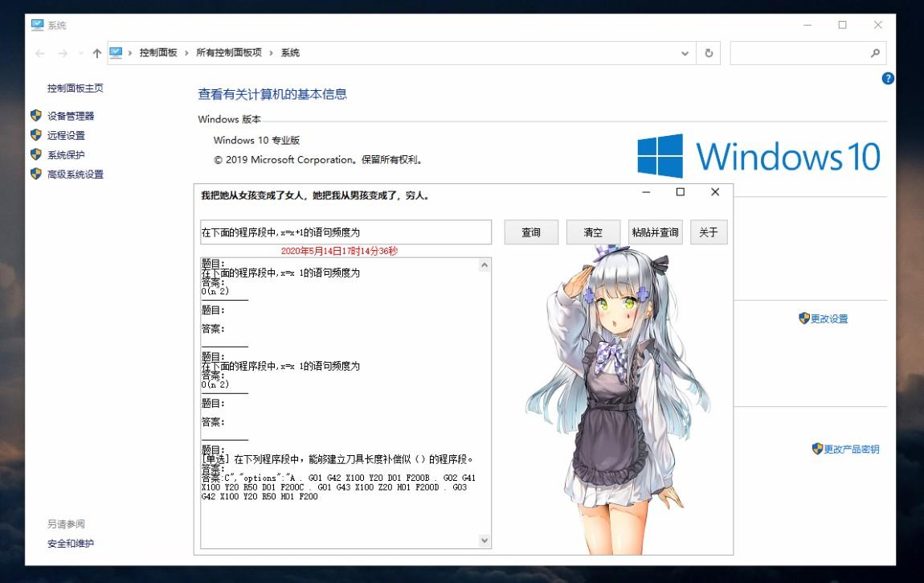Open 远程设置 link
The width and height of the screenshot is (924, 583).
pyautogui.click(x=66, y=136)
